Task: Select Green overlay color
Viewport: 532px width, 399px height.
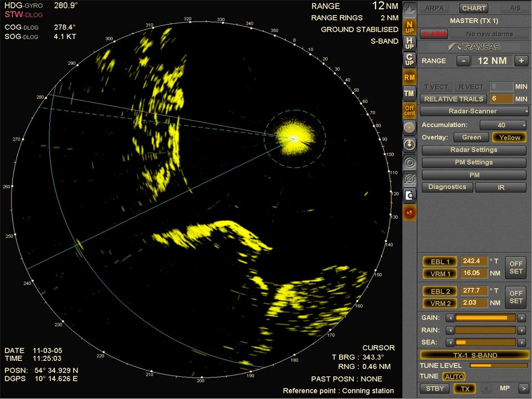Action: coord(472,137)
